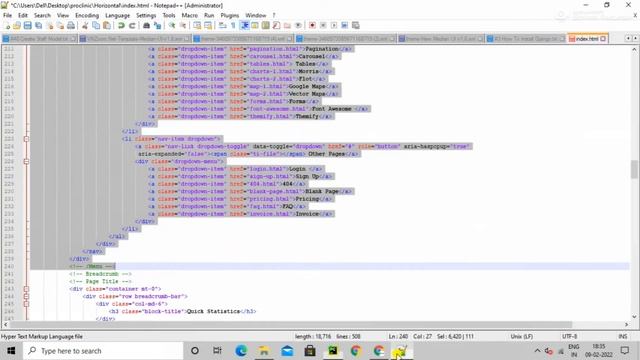This screenshot has width=640, height=360.
Task: Toggle INS insert mode in status bar
Action: 623,336
